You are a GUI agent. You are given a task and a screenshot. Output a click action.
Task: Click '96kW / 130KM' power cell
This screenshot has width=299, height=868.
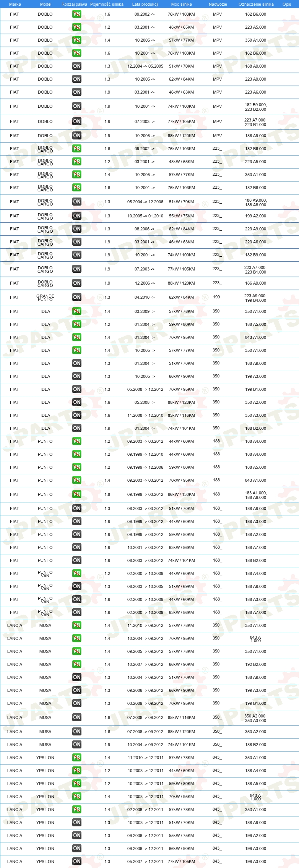pyautogui.click(x=181, y=494)
